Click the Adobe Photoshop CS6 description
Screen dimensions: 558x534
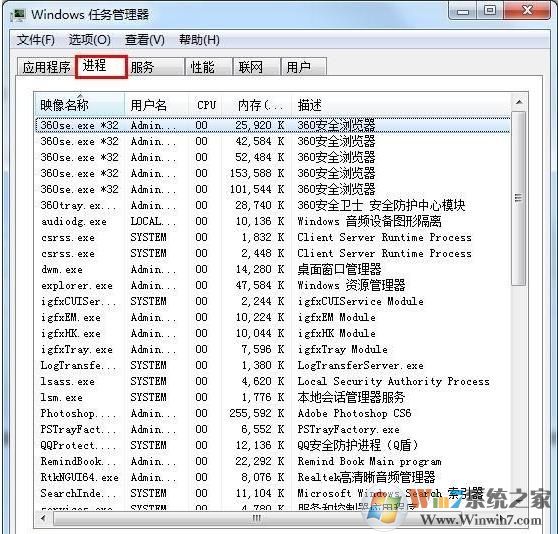pyautogui.click(x=354, y=413)
